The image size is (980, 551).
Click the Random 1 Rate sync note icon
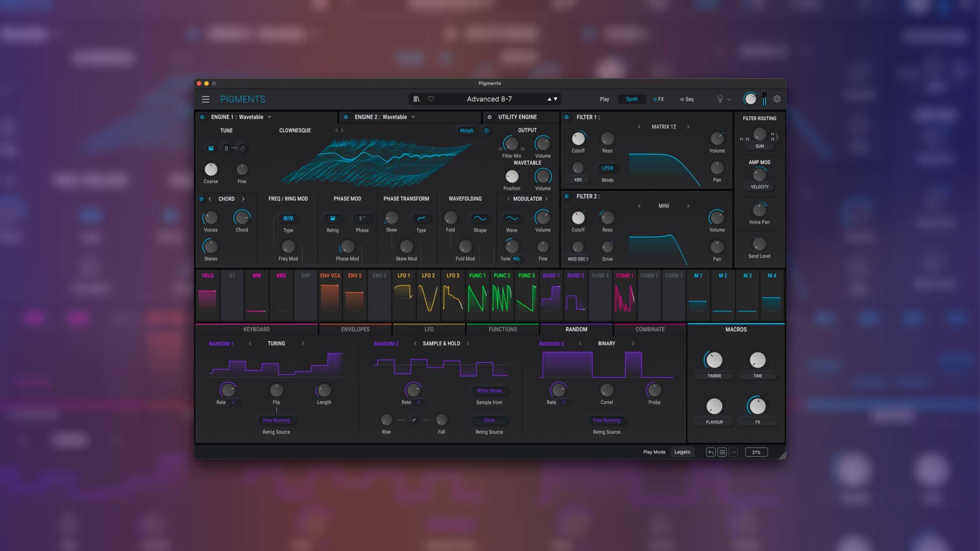coord(233,402)
